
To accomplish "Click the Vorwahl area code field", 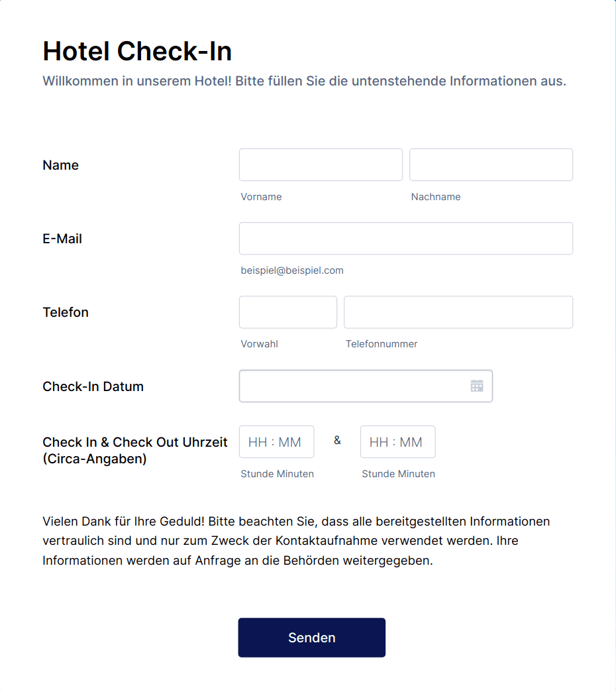I will pos(288,312).
